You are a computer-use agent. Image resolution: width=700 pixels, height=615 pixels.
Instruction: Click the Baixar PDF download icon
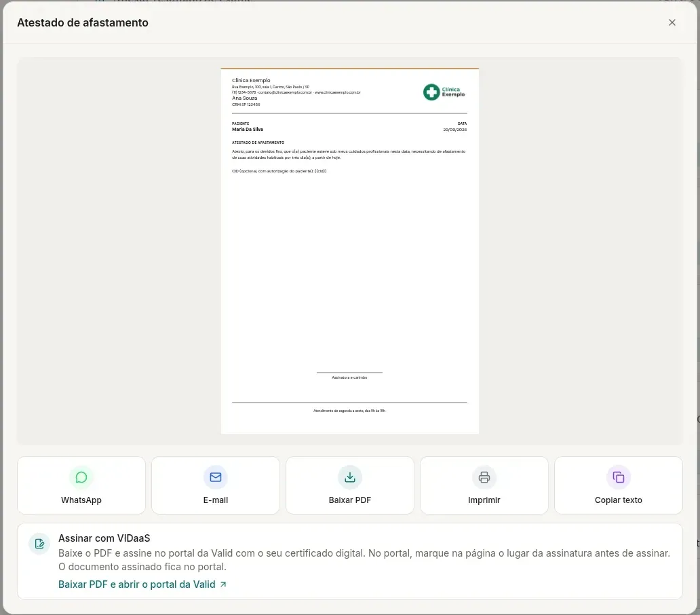(350, 477)
